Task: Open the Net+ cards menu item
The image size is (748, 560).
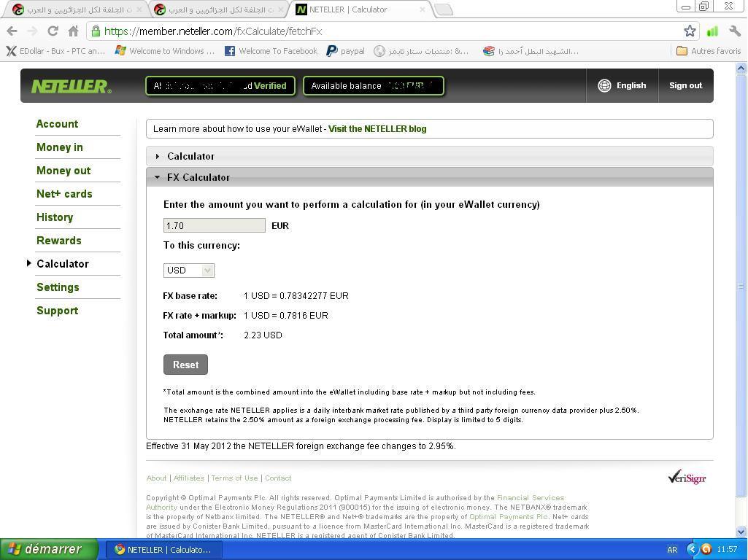Action: pyautogui.click(x=64, y=194)
